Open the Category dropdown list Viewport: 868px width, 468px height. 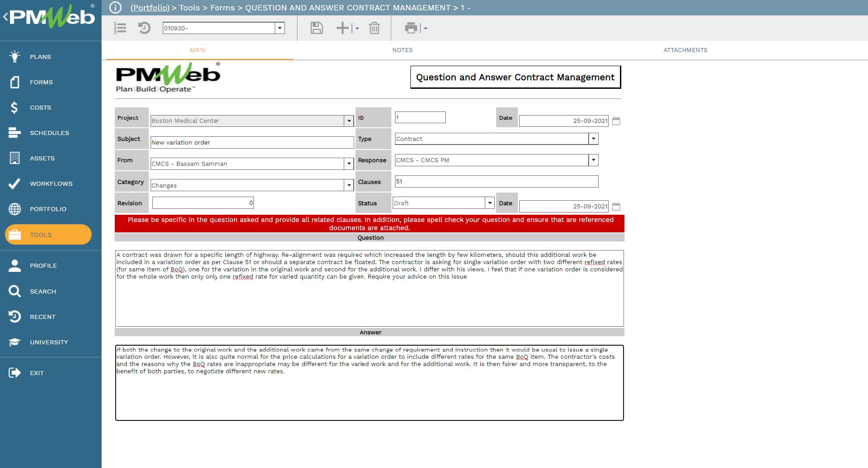(x=349, y=185)
